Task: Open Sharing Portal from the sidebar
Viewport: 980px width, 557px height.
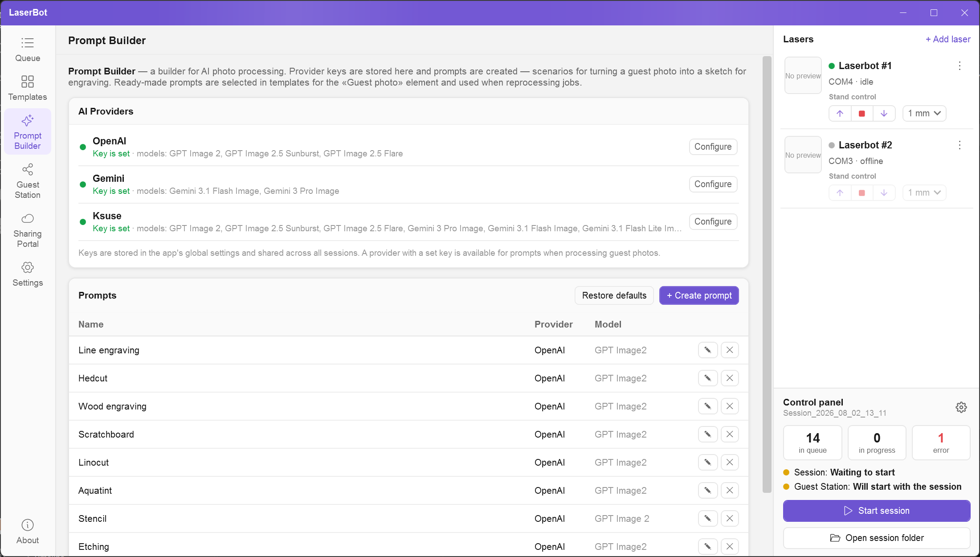Action: (x=28, y=230)
